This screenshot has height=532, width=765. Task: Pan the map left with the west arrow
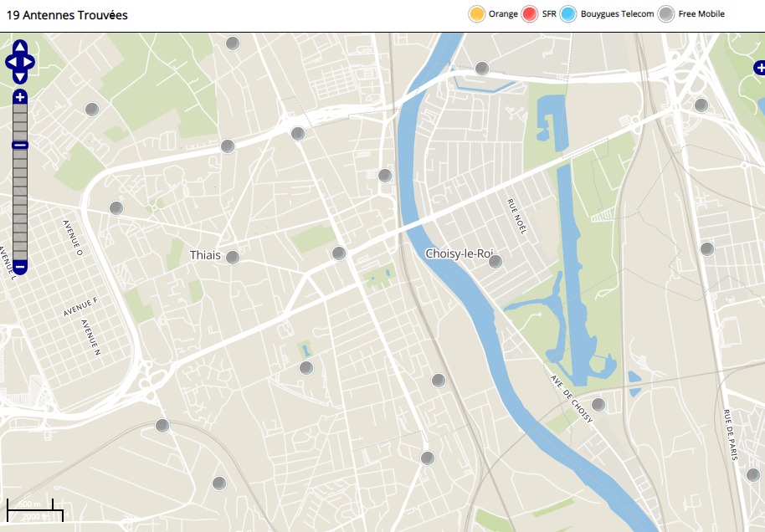click(10, 62)
